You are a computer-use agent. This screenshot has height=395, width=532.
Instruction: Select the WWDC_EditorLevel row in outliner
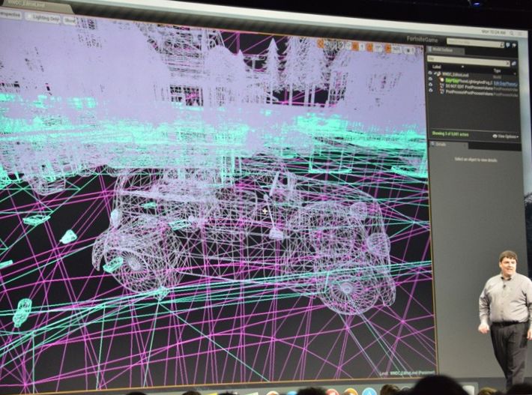click(471, 75)
